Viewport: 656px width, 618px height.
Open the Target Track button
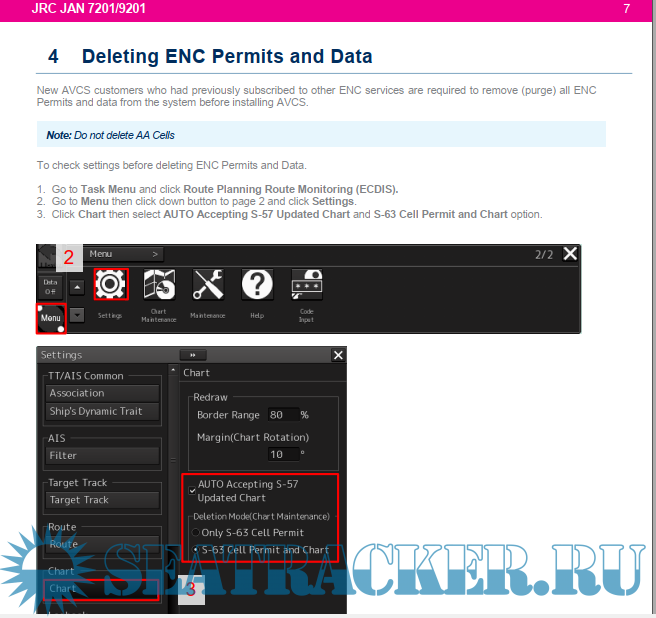[103, 499]
